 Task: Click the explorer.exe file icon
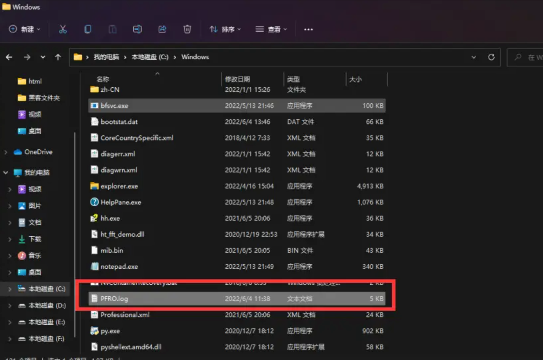click(x=94, y=186)
